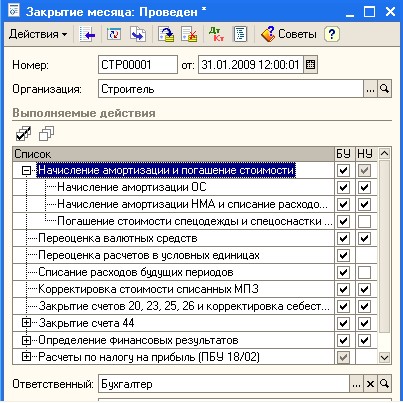Toggle БУ checkbox for Корректировка стоимости списанных МПЗ

(343, 289)
